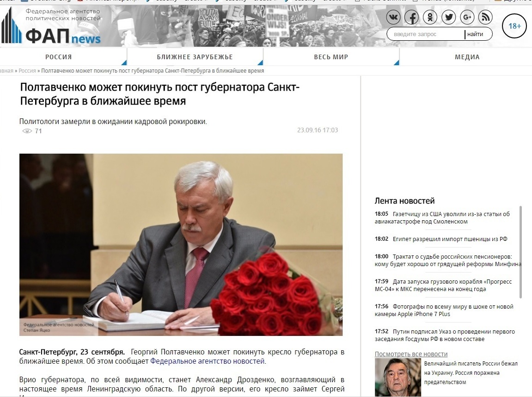Open the РОССИЯ navigation section
The height and width of the screenshot is (397, 532).
coord(59,57)
